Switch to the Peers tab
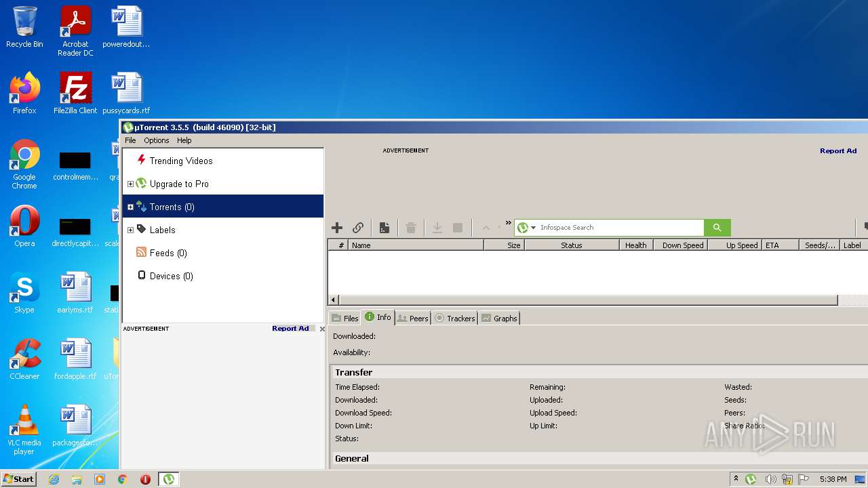Image resolution: width=868 pixels, height=488 pixels. (x=412, y=318)
